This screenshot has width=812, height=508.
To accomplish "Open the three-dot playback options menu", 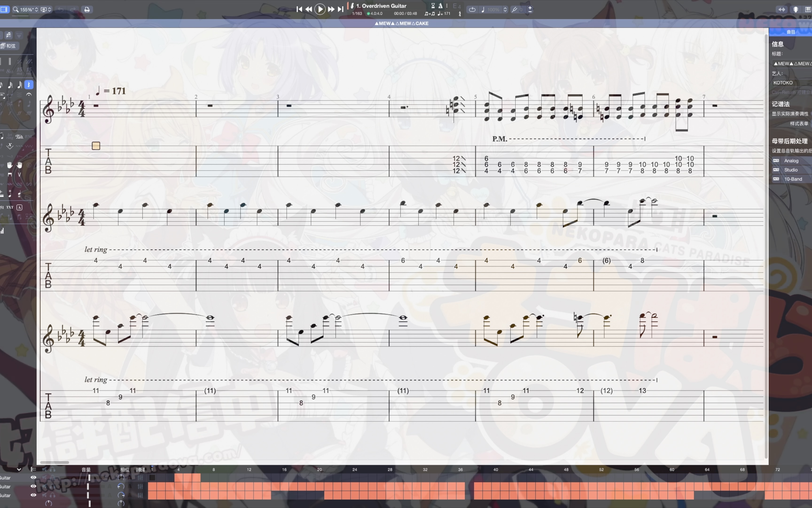I will (447, 6).
